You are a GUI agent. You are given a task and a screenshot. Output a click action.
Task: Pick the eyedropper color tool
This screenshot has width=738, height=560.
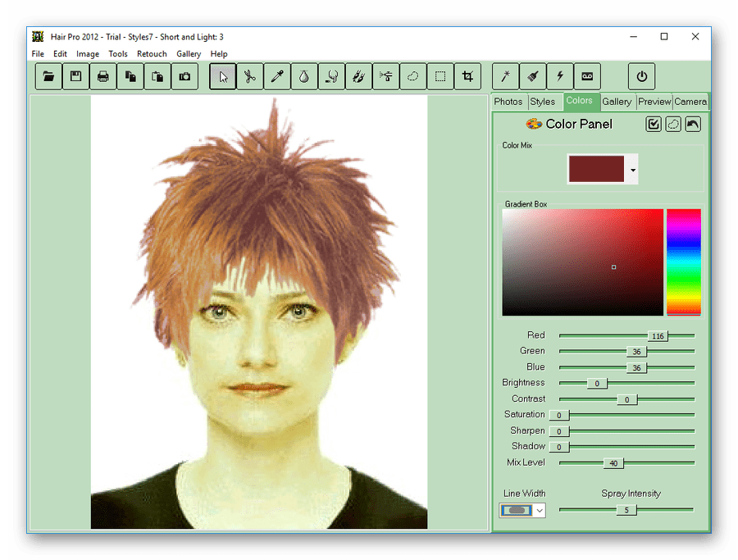[277, 76]
